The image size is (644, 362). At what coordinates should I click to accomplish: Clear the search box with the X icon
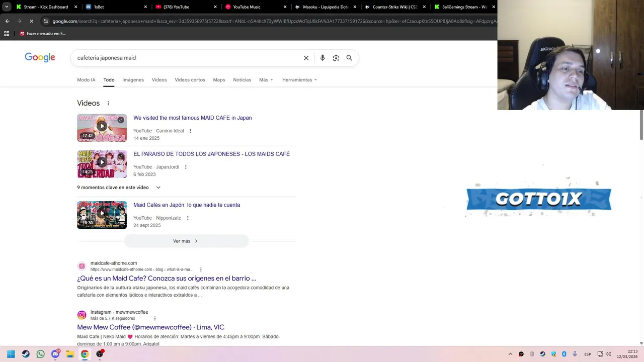[x=306, y=58]
